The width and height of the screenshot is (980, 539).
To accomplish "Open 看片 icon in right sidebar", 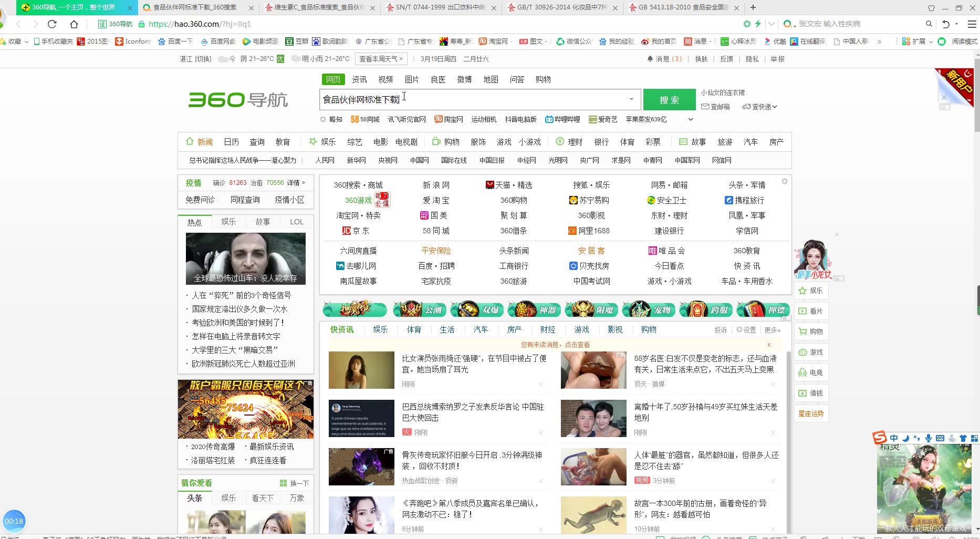I will tap(802, 311).
